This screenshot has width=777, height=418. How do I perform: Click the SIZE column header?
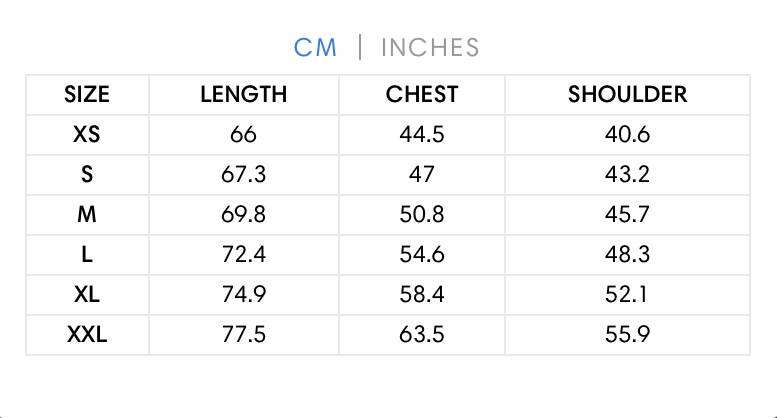[x=87, y=94]
